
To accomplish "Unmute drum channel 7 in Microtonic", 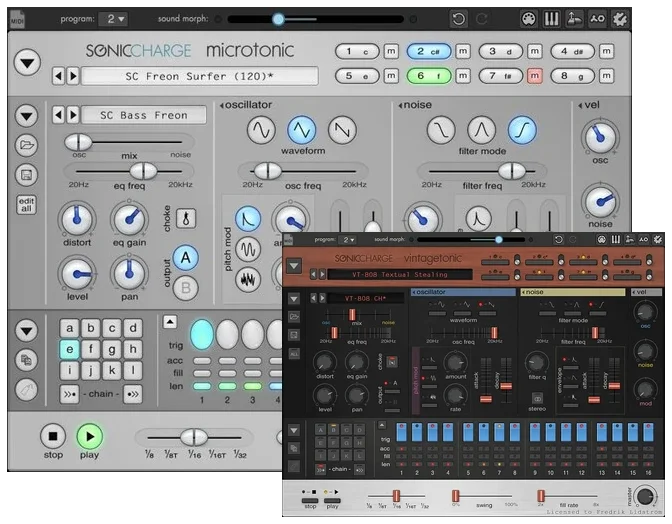I will [534, 76].
